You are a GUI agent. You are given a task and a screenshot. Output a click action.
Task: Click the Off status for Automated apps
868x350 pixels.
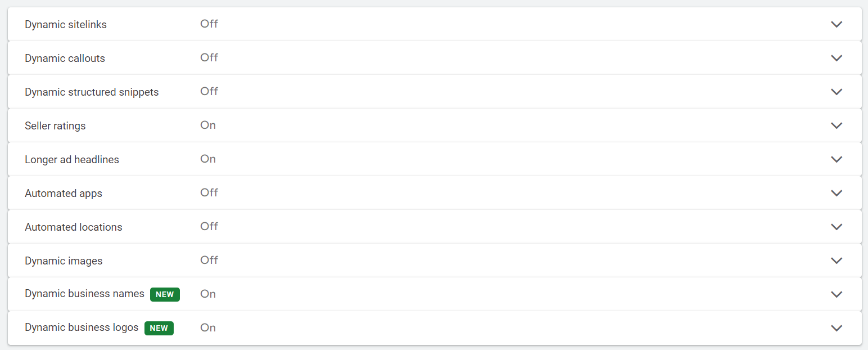click(209, 193)
